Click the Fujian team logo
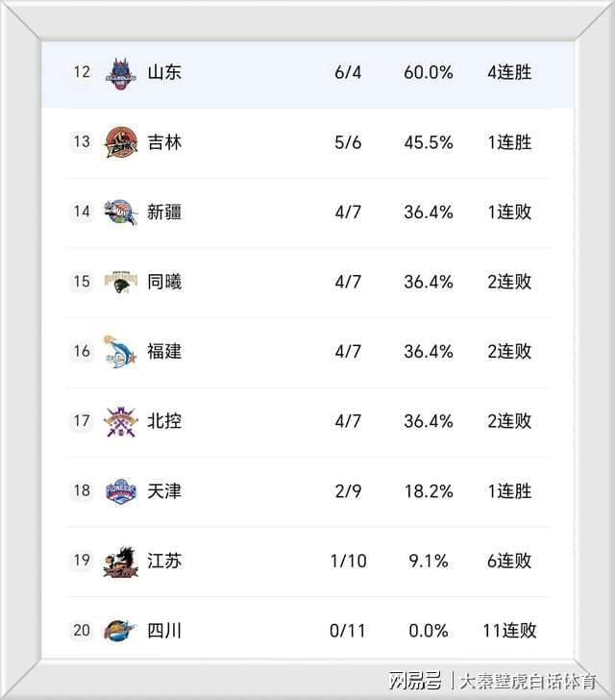 pyautogui.click(x=121, y=351)
